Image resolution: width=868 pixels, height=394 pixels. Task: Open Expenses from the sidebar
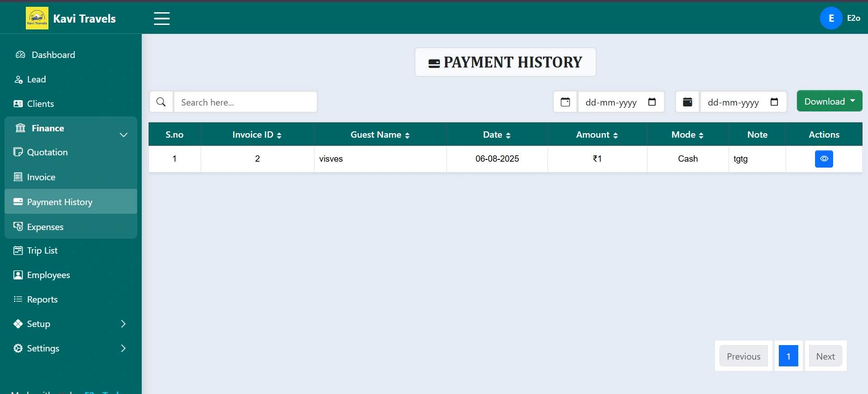(45, 227)
